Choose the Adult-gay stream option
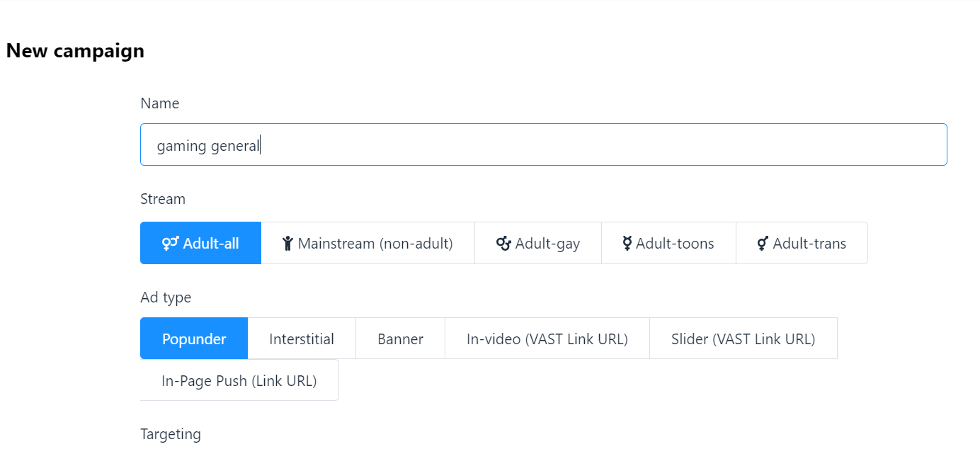 [x=547, y=244]
